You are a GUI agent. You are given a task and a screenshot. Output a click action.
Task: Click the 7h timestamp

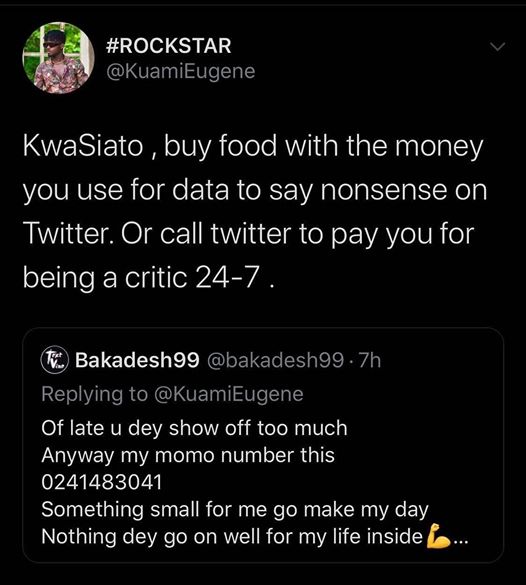tap(369, 360)
